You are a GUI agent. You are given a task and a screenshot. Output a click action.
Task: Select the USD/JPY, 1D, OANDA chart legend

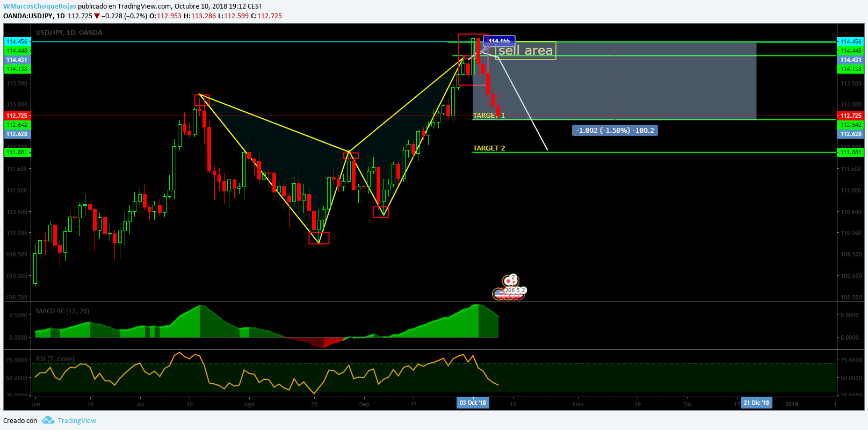[x=69, y=32]
